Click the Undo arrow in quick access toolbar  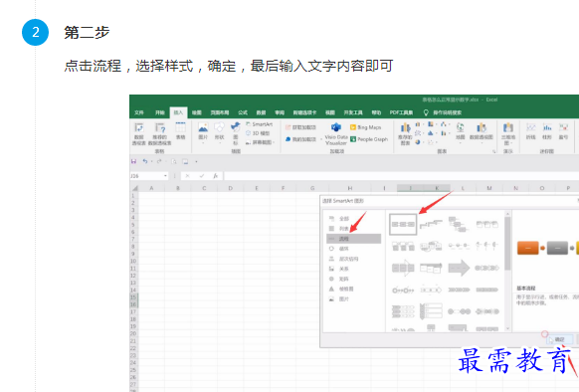(145, 161)
